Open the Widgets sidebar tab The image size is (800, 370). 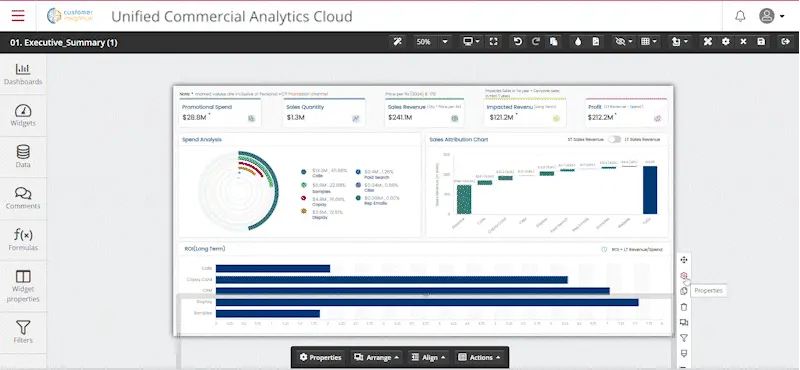coord(23,115)
